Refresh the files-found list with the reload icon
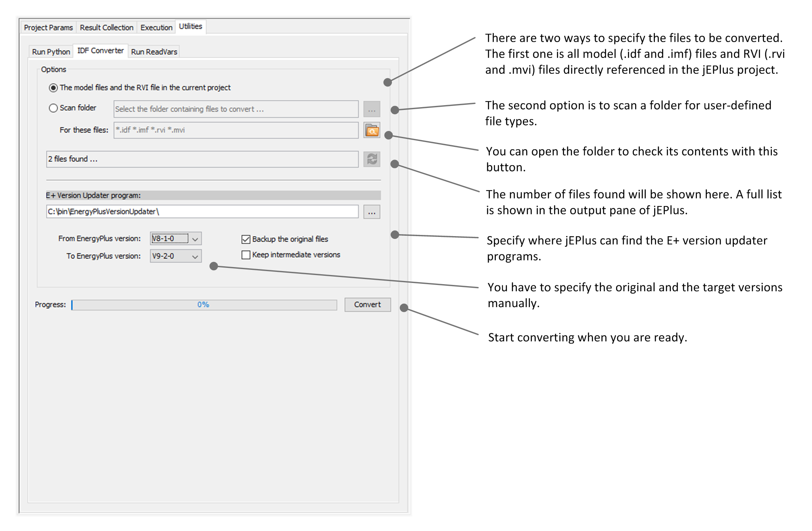The width and height of the screenshot is (812, 531). coord(372,159)
